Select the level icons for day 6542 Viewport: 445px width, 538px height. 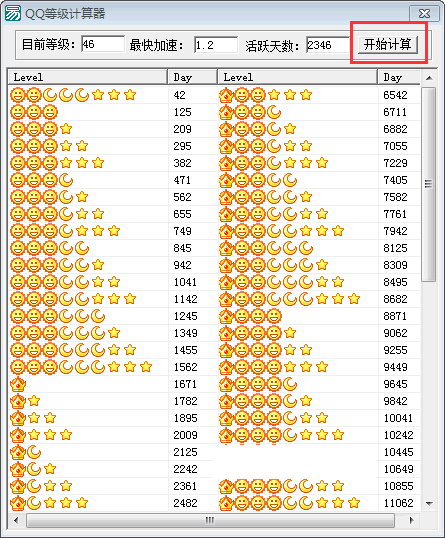pos(266,95)
